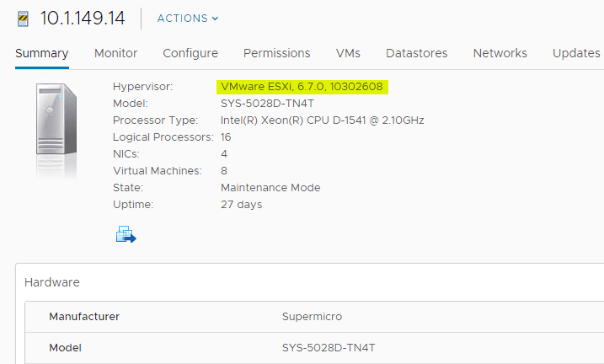The image size is (604, 364).
Task: Click the Supermicro manufacturer value
Action: [312, 317]
